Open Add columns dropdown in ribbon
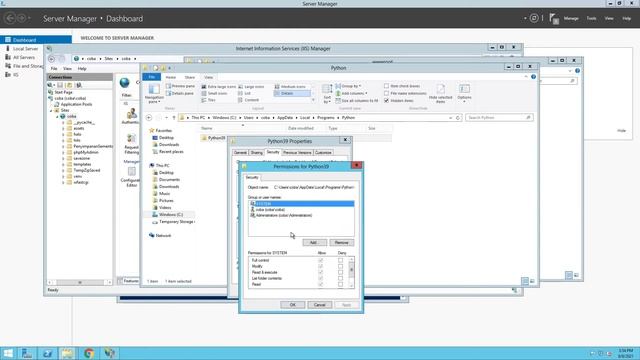Image resolution: width=640 pixels, height=360 pixels. (351, 93)
